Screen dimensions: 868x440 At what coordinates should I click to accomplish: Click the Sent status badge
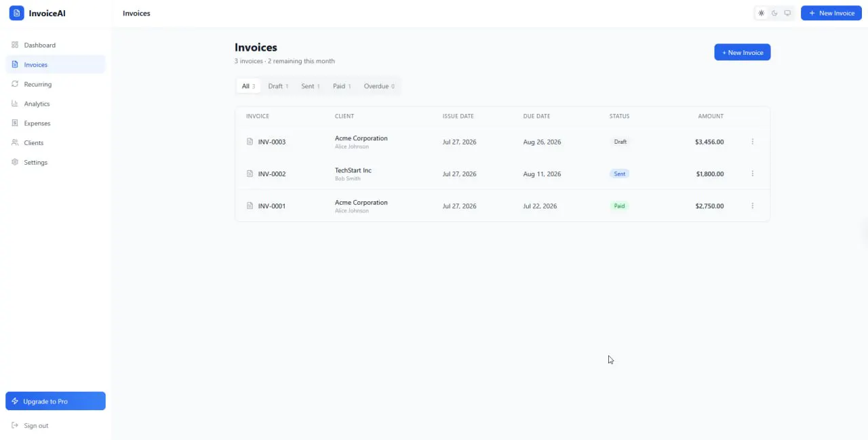pyautogui.click(x=619, y=174)
